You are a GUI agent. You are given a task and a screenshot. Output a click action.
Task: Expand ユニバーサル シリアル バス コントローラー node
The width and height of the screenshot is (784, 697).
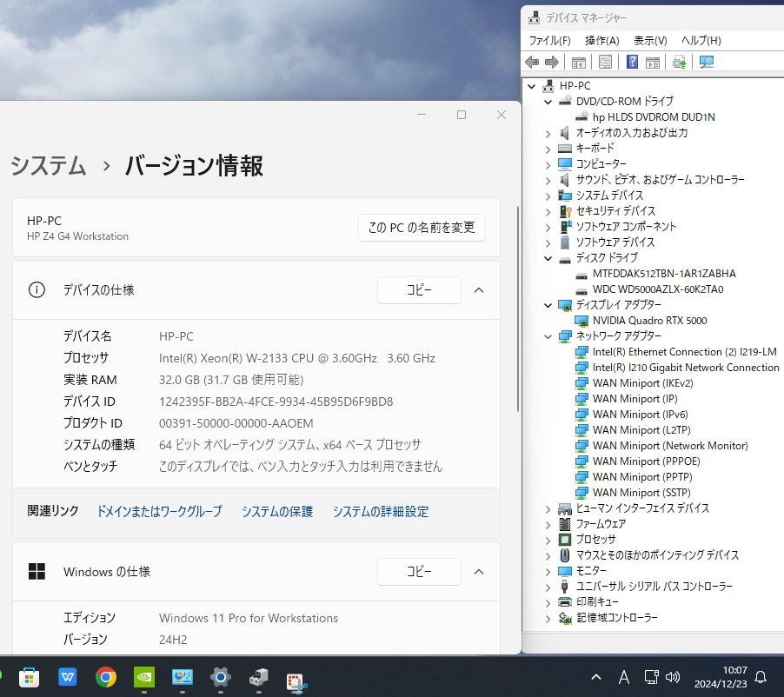click(x=548, y=587)
